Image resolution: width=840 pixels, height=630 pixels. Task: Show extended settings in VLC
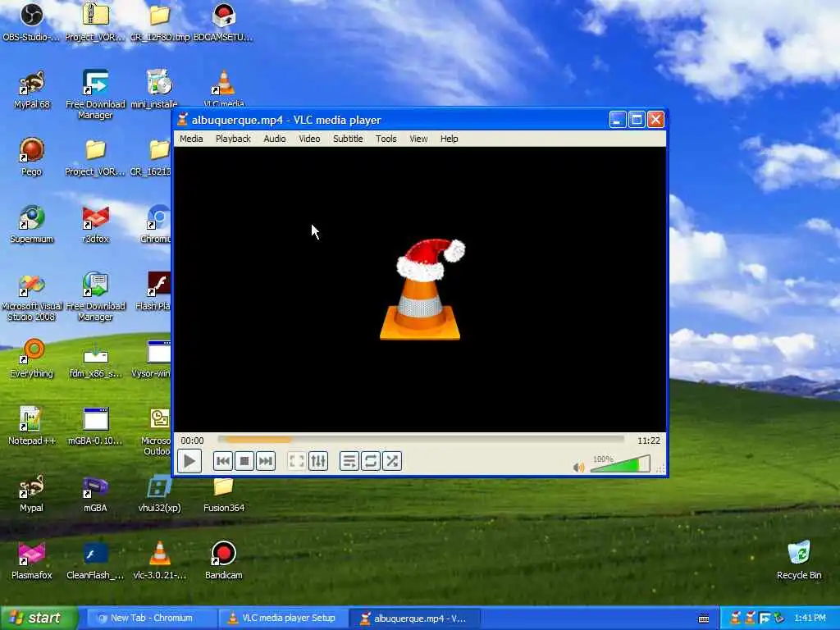tap(317, 461)
